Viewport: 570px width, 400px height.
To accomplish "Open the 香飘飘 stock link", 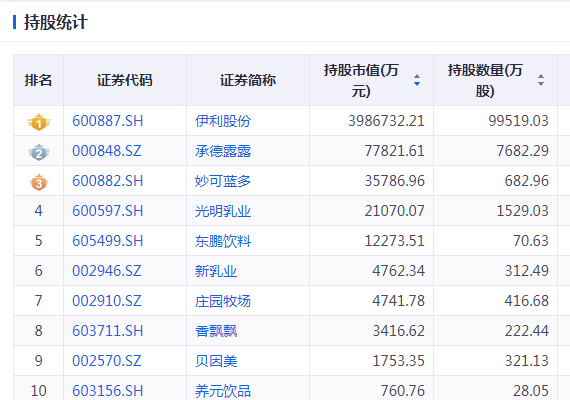I will coord(216,331).
